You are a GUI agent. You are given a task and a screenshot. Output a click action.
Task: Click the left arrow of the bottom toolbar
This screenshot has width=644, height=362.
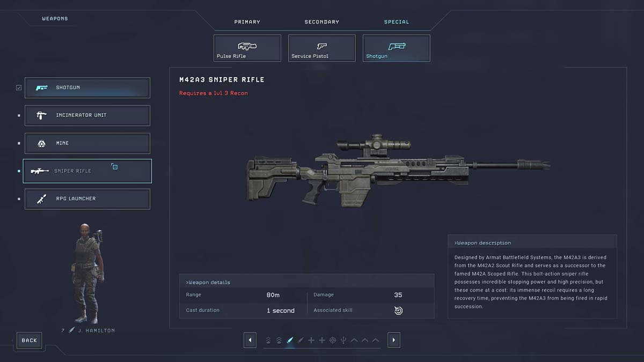pos(250,340)
